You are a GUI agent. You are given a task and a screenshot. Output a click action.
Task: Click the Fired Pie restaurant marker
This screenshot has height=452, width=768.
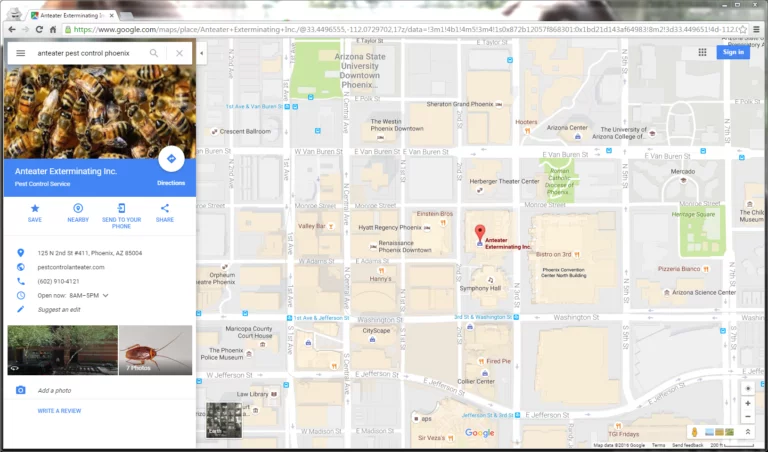(x=481, y=361)
